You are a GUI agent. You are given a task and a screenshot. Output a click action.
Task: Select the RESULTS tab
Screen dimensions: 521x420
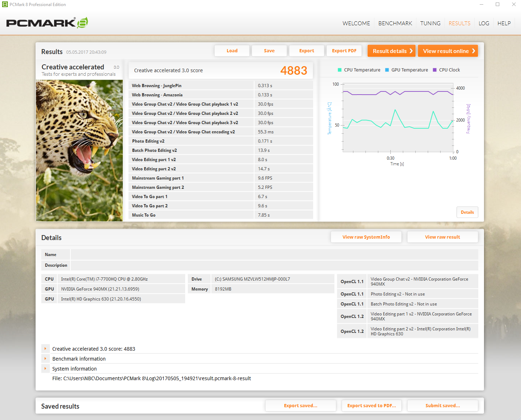(x=459, y=23)
